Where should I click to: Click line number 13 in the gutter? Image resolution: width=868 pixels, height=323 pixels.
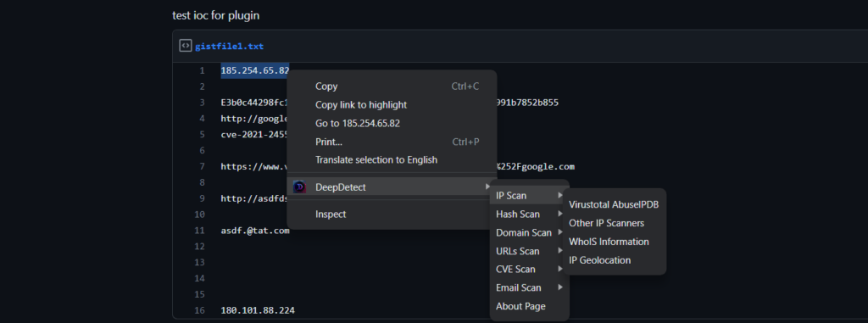200,262
